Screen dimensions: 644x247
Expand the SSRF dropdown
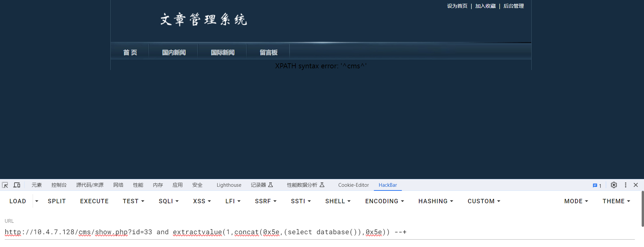click(x=265, y=201)
